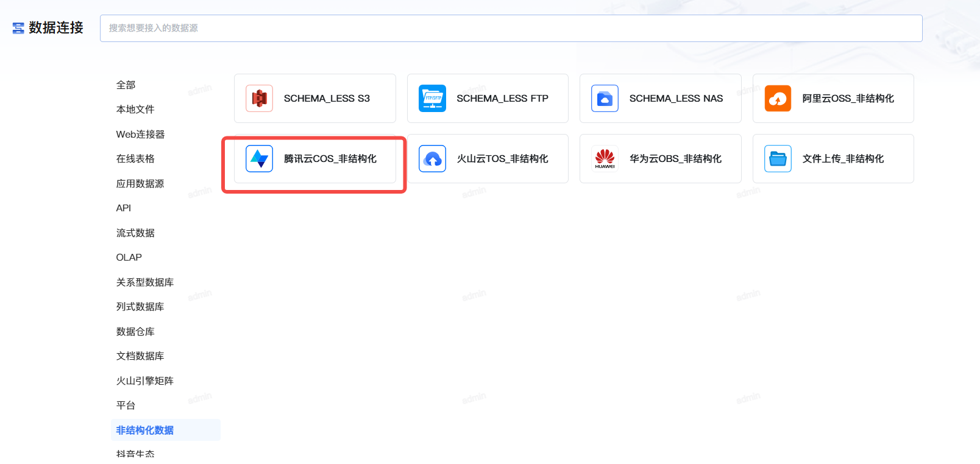The image size is (980, 464).
Task: Open the 文件上传_非结构化 card
Action: (833, 159)
